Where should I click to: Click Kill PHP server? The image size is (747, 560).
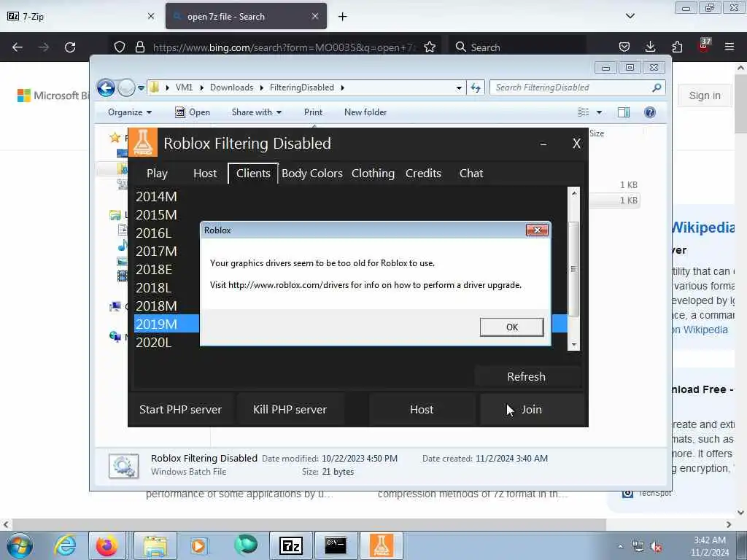click(x=290, y=410)
